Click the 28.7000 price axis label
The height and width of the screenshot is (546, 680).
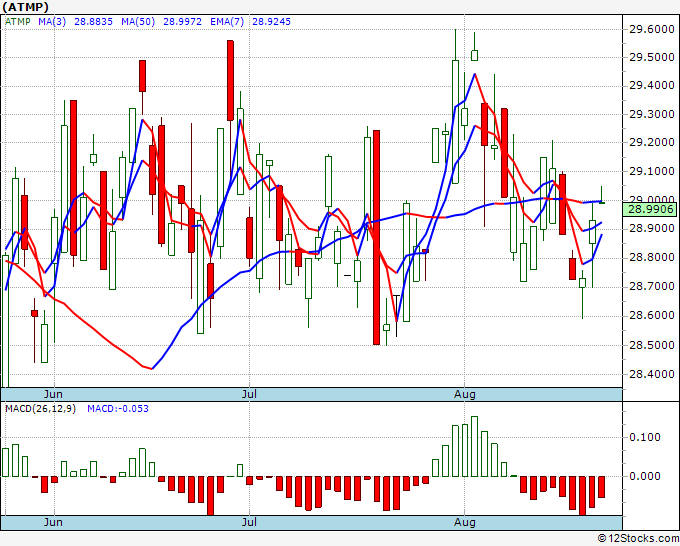tap(651, 286)
